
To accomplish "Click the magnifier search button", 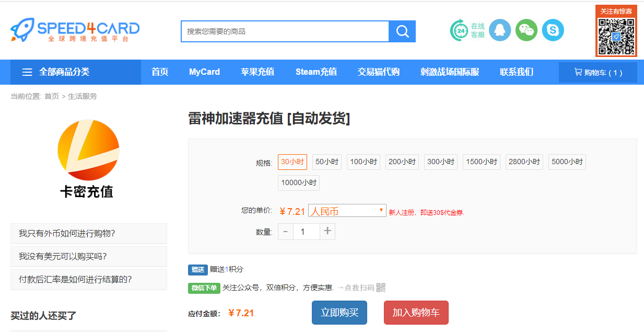I will tap(402, 31).
